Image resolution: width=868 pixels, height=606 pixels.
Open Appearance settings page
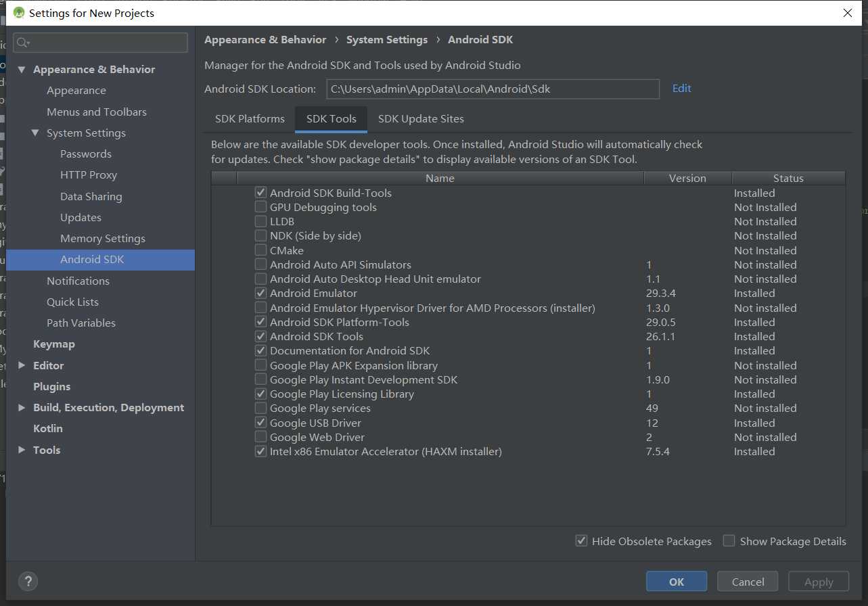coord(76,91)
